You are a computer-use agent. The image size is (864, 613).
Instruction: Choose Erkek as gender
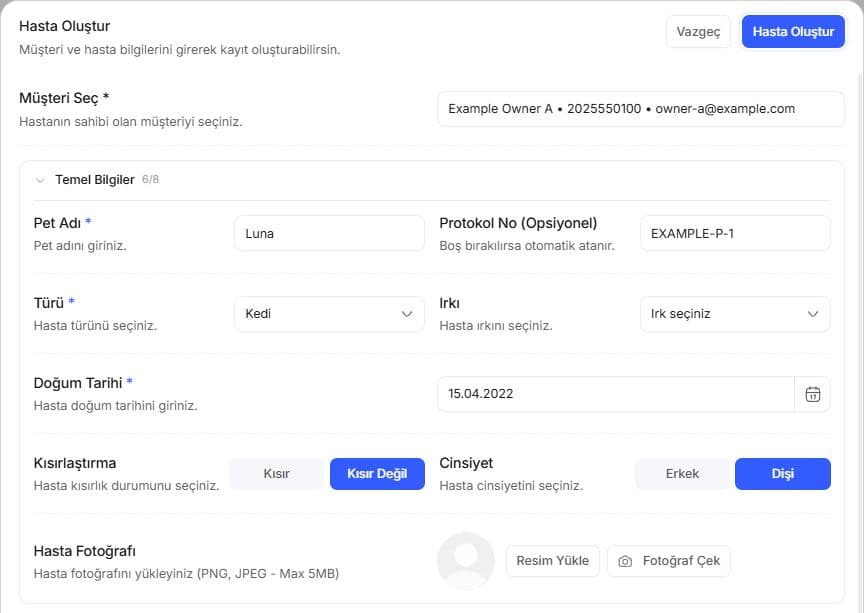click(x=682, y=474)
